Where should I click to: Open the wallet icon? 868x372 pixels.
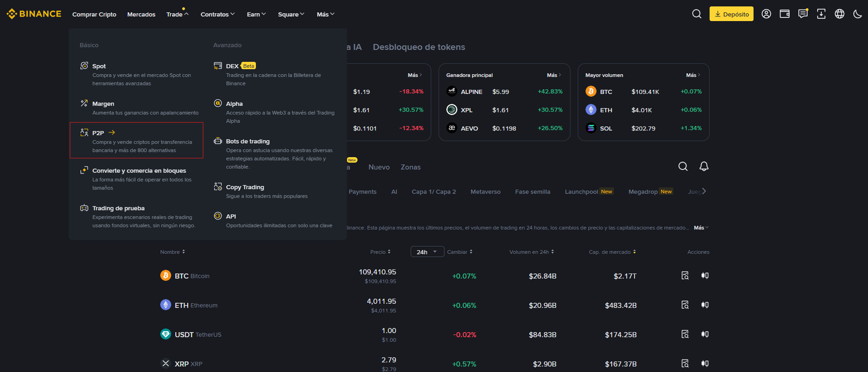coord(785,14)
